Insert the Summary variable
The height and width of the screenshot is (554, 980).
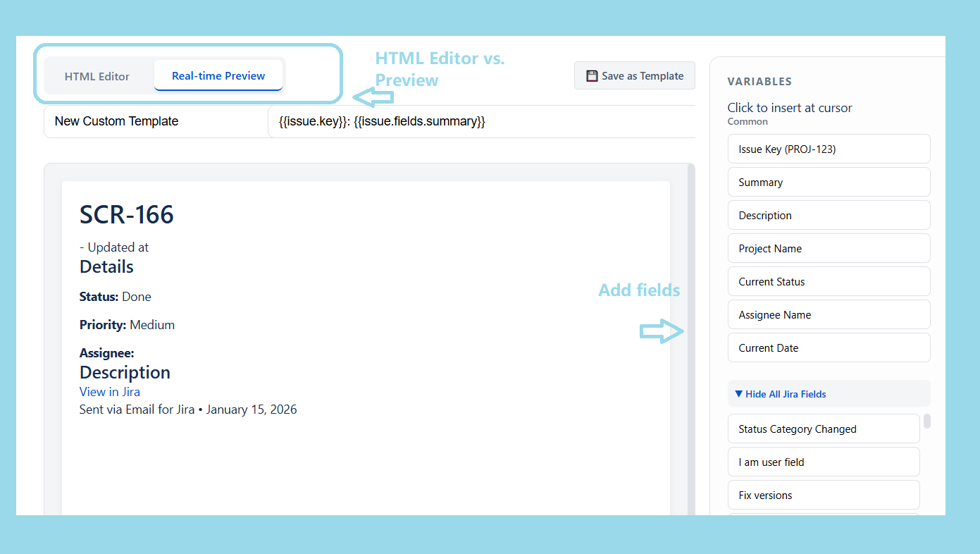tap(829, 182)
